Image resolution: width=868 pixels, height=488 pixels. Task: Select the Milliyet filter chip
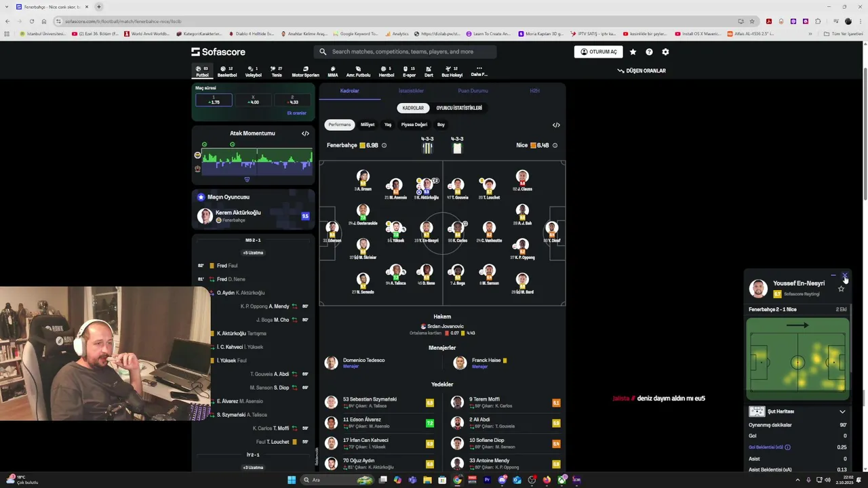click(368, 125)
